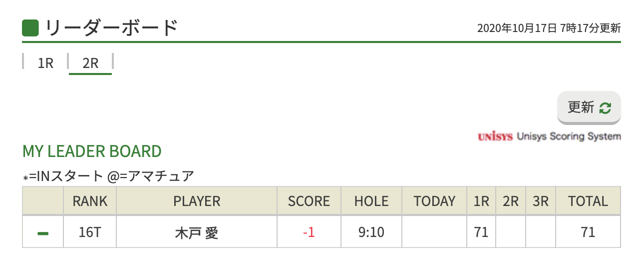The height and width of the screenshot is (263, 644).
Task: Select the 2R round tab
Action: coord(90,63)
